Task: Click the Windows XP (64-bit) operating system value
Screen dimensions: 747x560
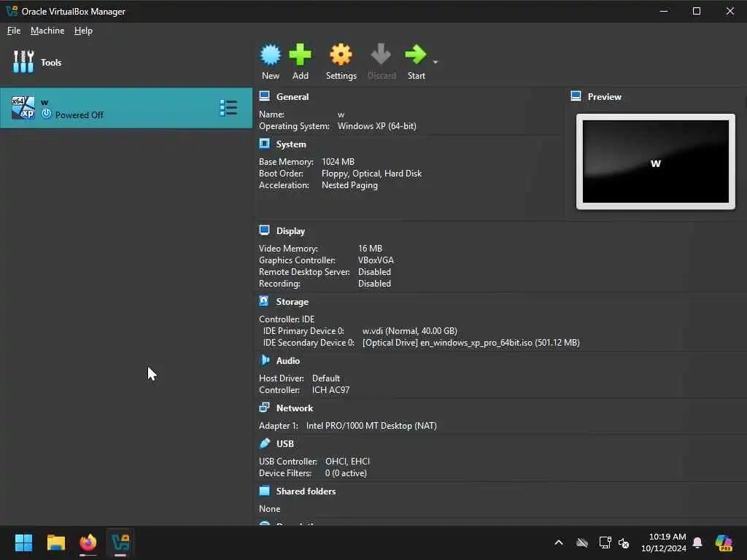Action: click(377, 126)
